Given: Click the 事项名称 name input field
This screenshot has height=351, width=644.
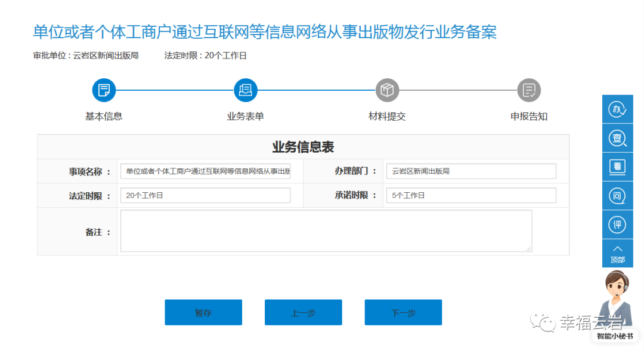Looking at the screenshot, I should click(205, 171).
